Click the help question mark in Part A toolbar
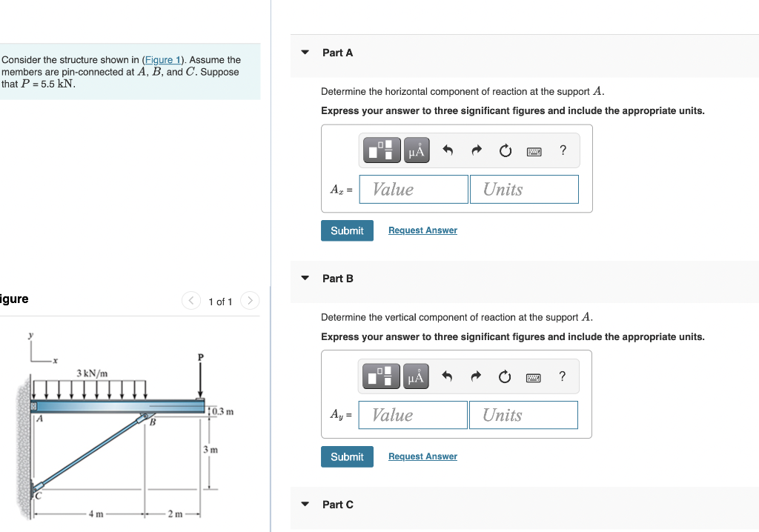 pos(563,150)
